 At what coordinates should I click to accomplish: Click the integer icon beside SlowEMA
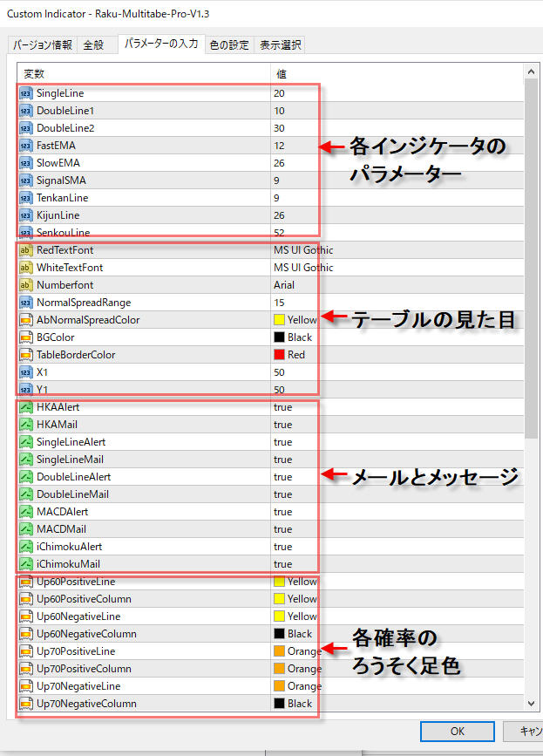(25, 163)
